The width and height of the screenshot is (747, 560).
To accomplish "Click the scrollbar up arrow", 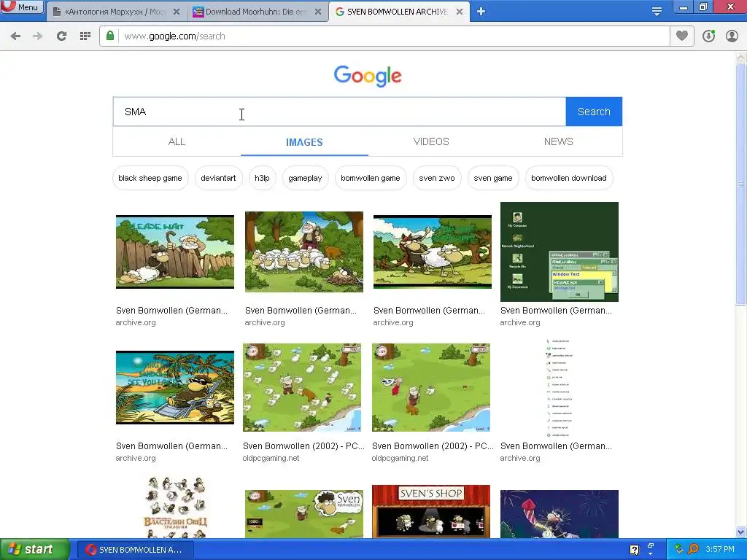I will (x=741, y=57).
